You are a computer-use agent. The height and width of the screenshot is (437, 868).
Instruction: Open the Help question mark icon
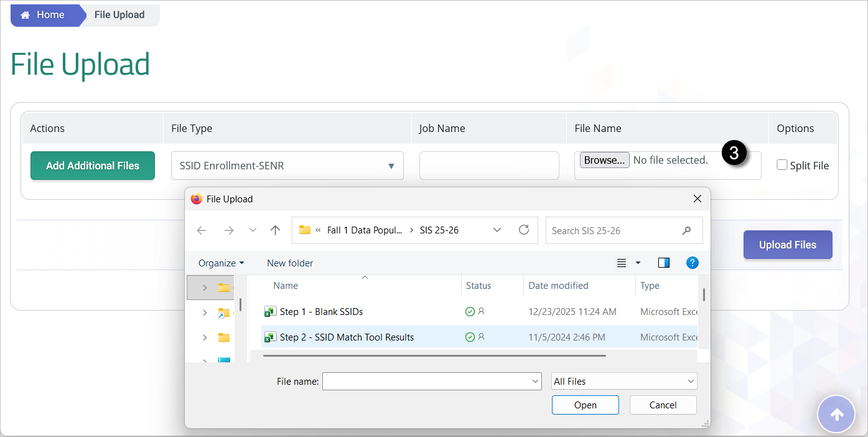click(692, 262)
